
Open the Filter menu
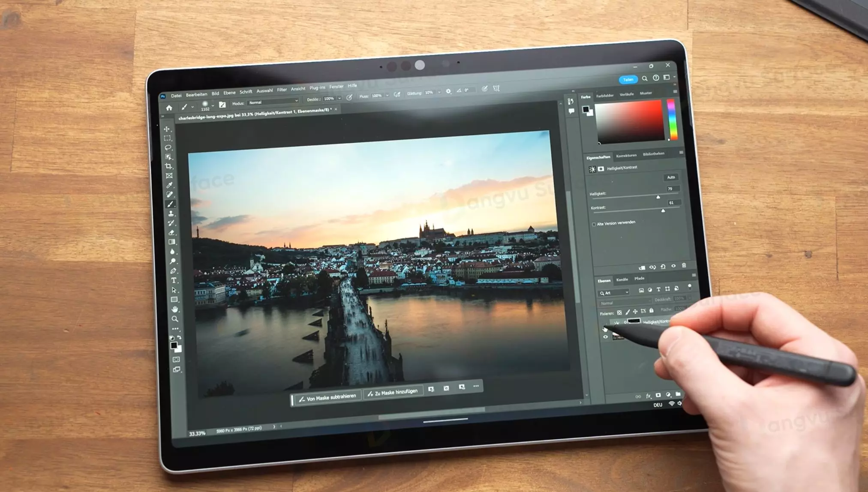pyautogui.click(x=282, y=90)
